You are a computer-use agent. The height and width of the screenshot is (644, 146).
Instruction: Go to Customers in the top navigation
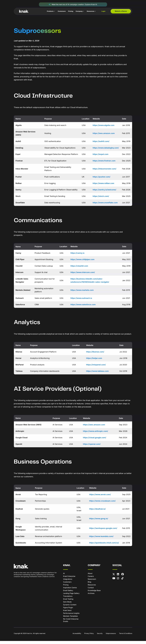click(62, 11)
